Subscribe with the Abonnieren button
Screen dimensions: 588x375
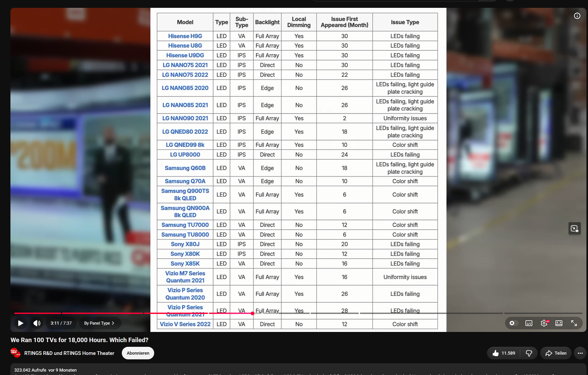coord(138,353)
